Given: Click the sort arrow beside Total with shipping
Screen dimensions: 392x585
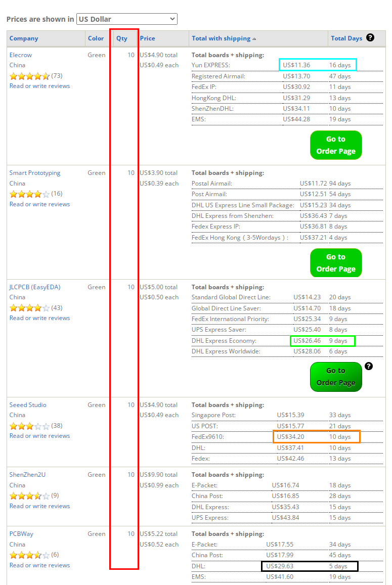Looking at the screenshot, I should [254, 39].
